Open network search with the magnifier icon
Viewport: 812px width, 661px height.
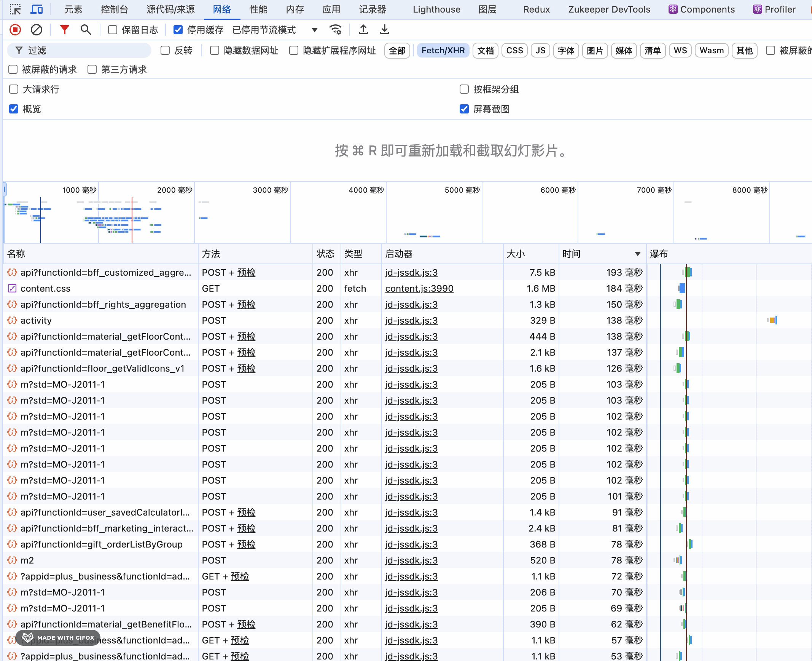tap(86, 30)
